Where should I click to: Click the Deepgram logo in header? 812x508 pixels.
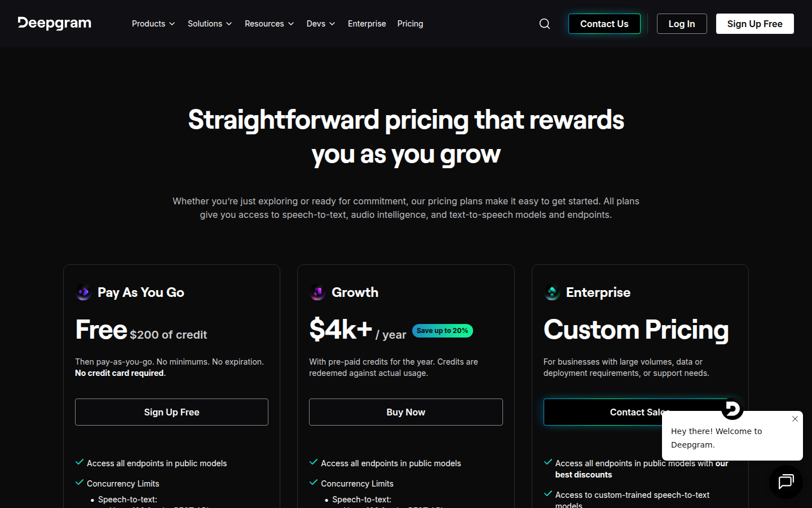point(55,23)
